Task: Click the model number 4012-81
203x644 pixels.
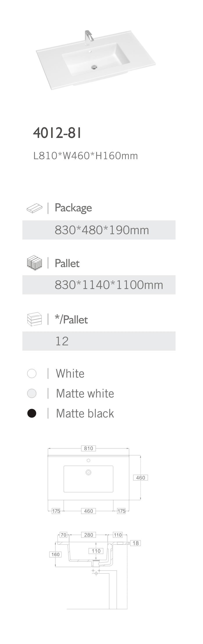Action: click(57, 133)
